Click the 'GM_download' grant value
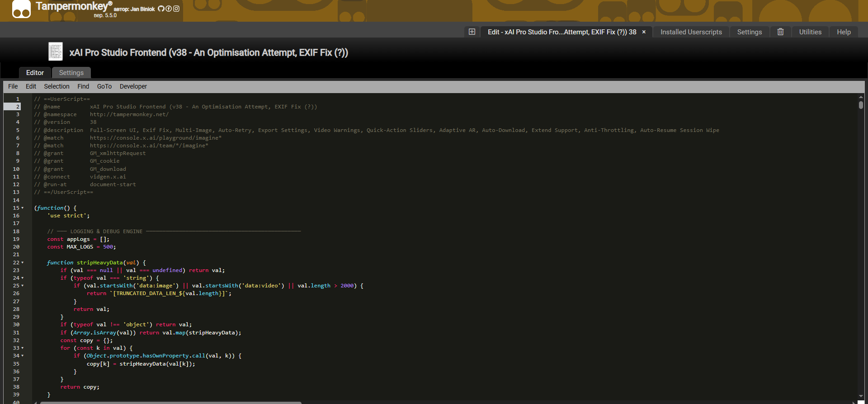 [108, 169]
